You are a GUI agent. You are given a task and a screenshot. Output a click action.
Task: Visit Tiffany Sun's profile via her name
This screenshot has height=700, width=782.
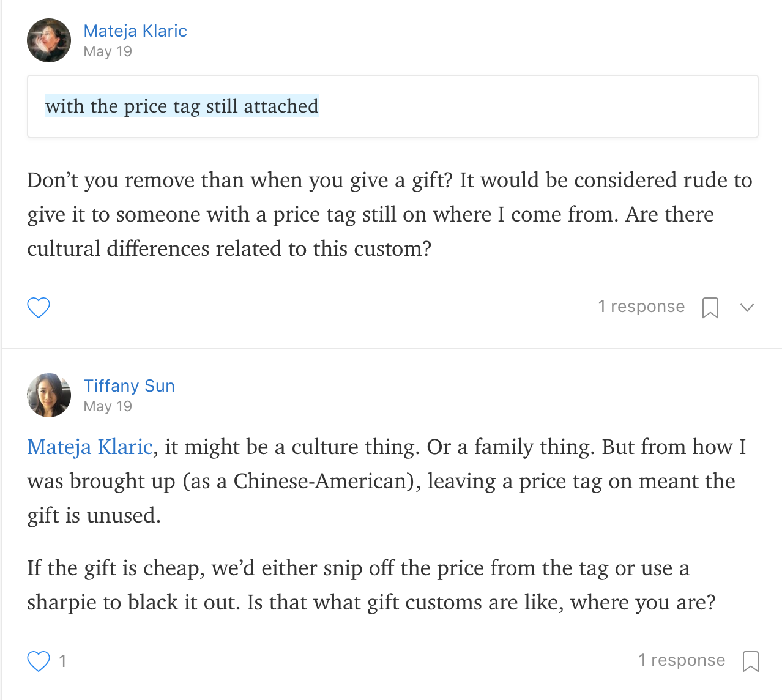[129, 386]
